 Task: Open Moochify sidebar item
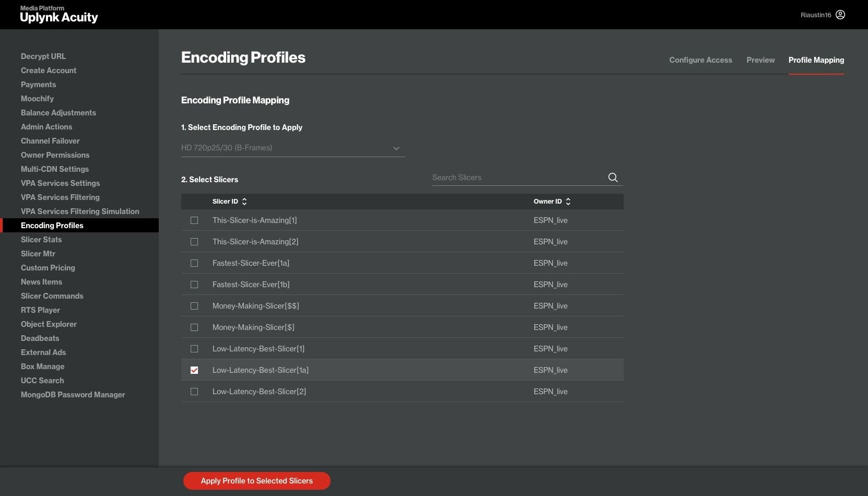pyautogui.click(x=37, y=99)
